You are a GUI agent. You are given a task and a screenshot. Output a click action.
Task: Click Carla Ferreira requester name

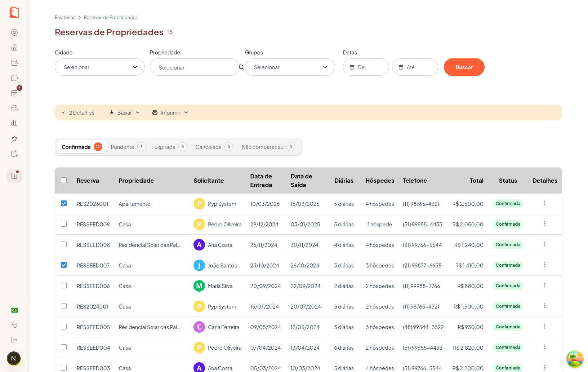tap(223, 327)
